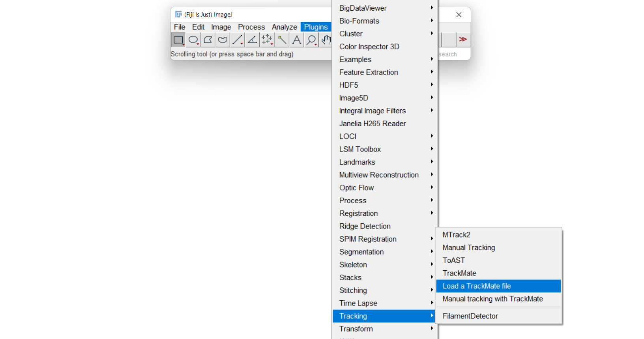This screenshot has width=644, height=339.
Task: Select the Scrolling hand tool
Action: point(326,40)
